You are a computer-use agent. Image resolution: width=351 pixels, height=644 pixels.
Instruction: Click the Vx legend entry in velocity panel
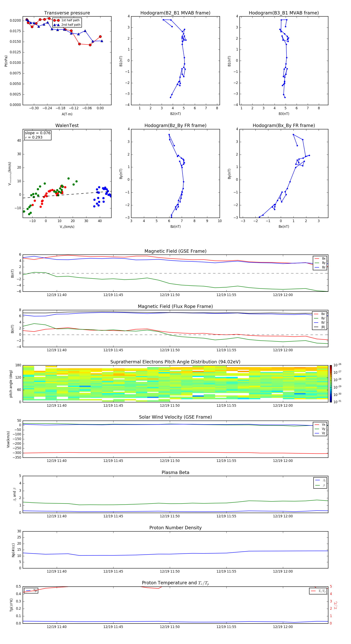(320, 424)
